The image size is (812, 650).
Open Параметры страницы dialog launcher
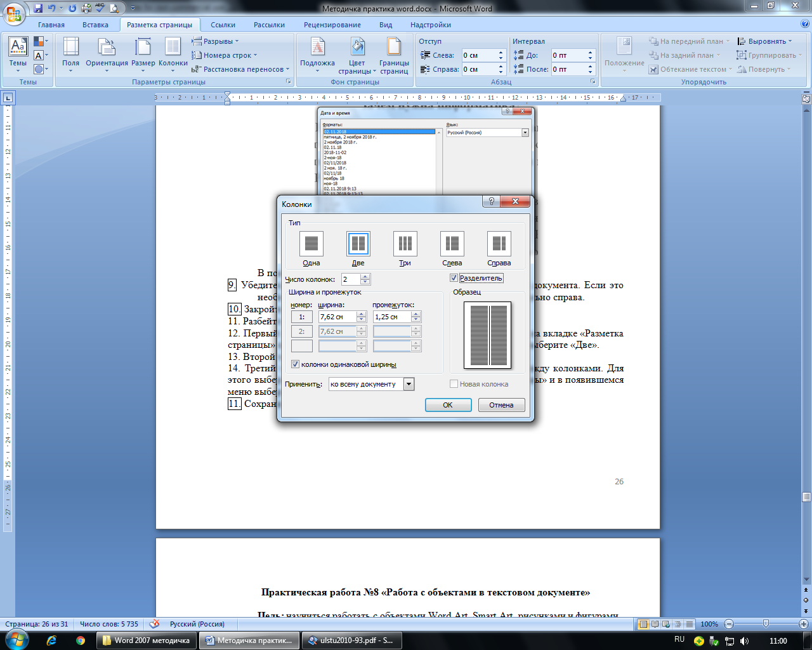tap(289, 82)
